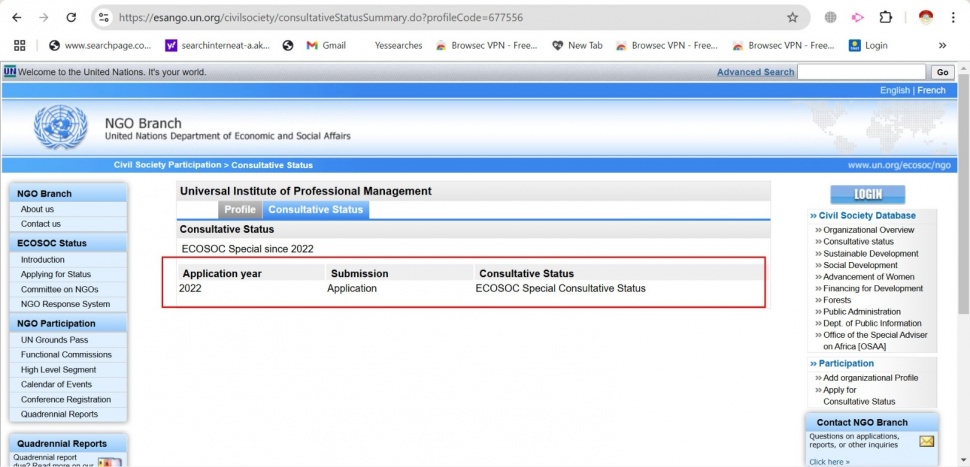This screenshot has height=467, width=970.
Task: Click the Civil Society Participation breadcrumb
Action: coord(167,165)
